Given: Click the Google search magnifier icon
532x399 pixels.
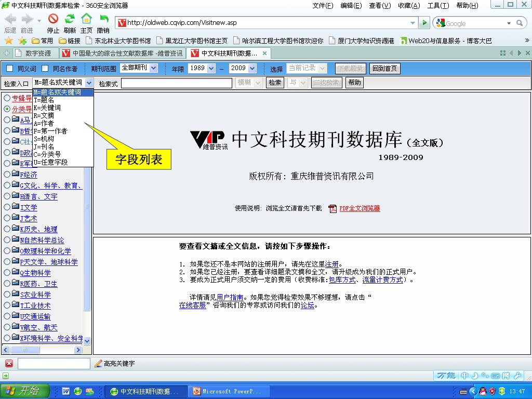Looking at the screenshot, I should 520,23.
